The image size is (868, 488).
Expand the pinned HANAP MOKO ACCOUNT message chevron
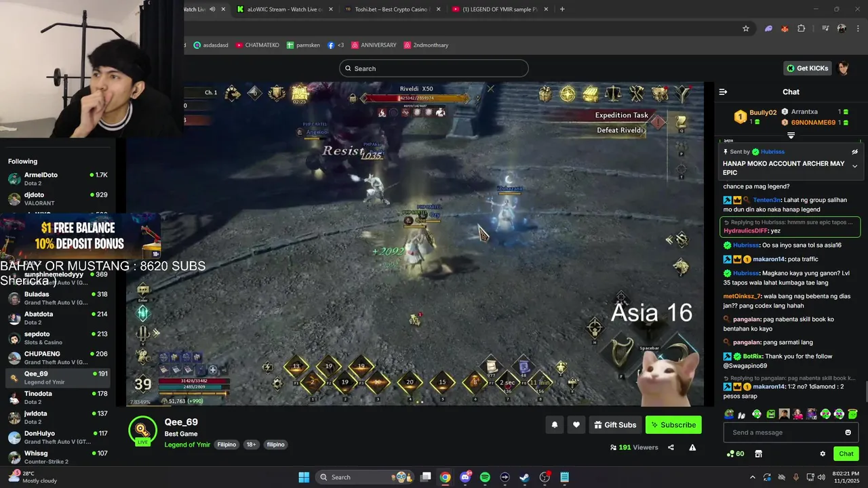(854, 166)
